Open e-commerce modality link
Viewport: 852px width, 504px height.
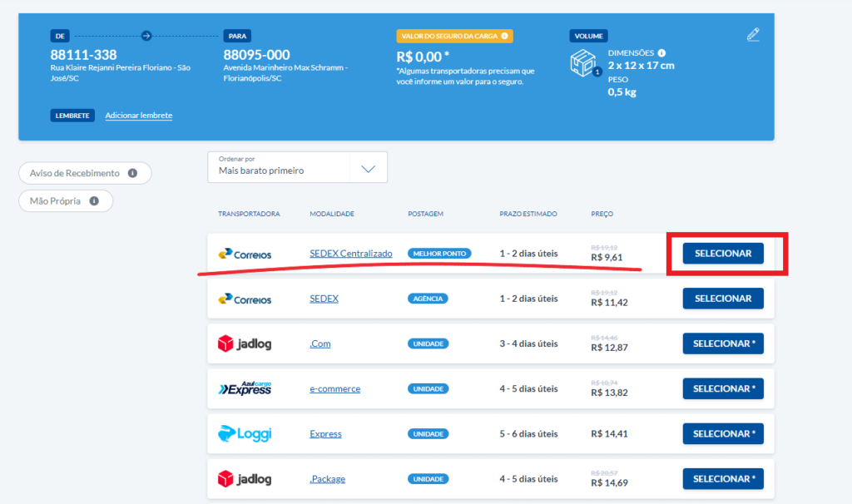tap(334, 389)
